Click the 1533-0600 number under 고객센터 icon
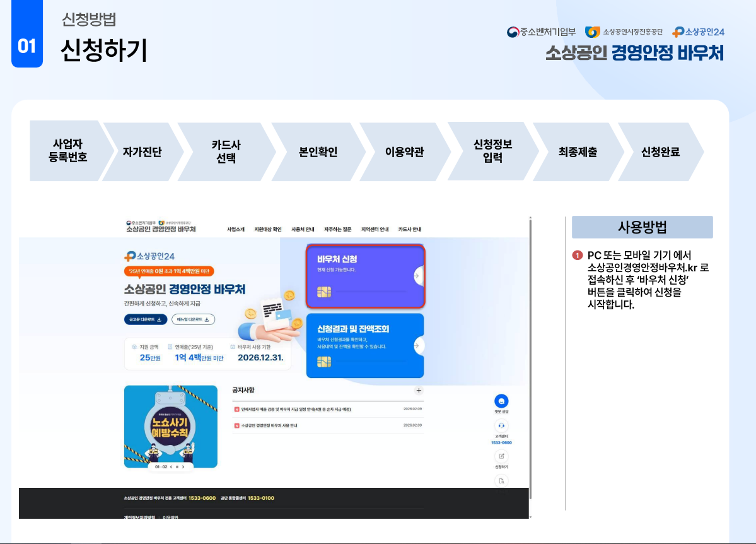Image resolution: width=756 pixels, height=544 pixels. click(x=501, y=442)
